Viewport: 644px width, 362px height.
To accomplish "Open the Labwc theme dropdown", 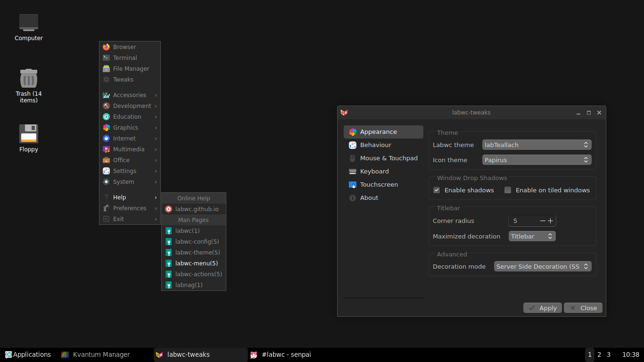I will click(x=537, y=145).
